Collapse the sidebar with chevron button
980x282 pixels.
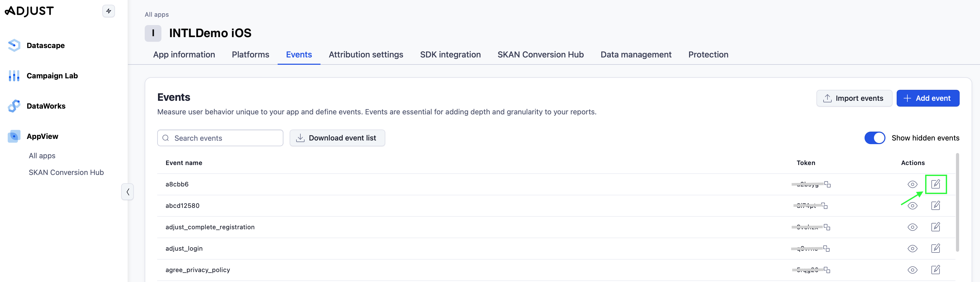point(127,191)
